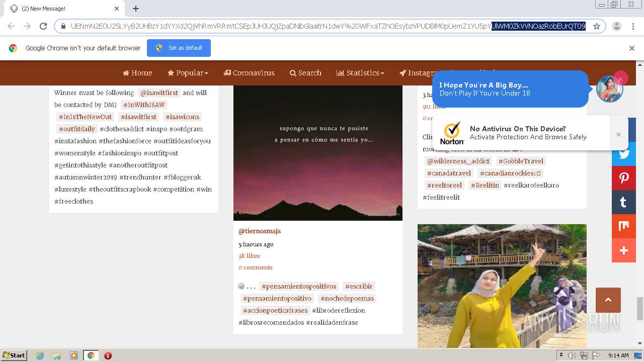Open hashtag #pensamientospositivos
644x362 pixels.
(299, 286)
